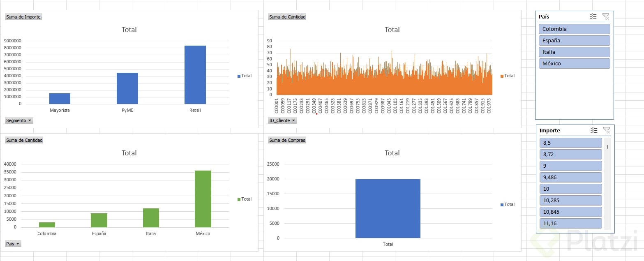Select 10,285 in Importe slicer

pyautogui.click(x=570, y=200)
